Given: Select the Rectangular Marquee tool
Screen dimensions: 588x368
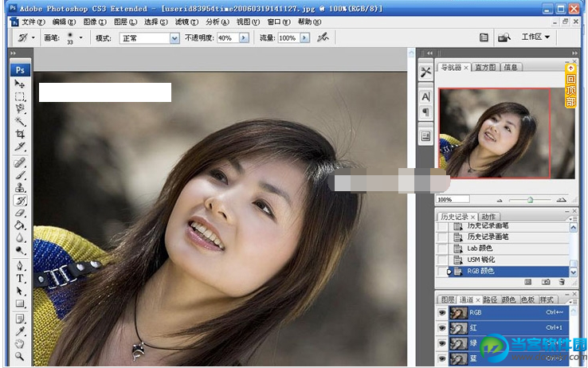Looking at the screenshot, I should click(20, 96).
